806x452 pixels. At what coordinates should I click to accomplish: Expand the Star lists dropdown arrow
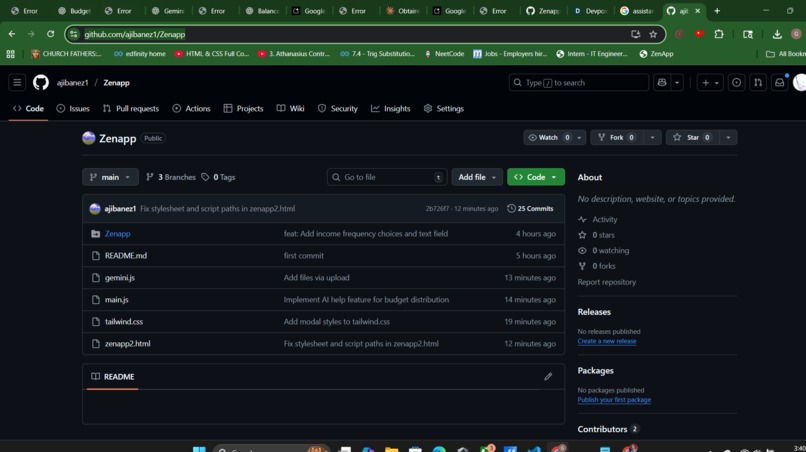point(728,137)
